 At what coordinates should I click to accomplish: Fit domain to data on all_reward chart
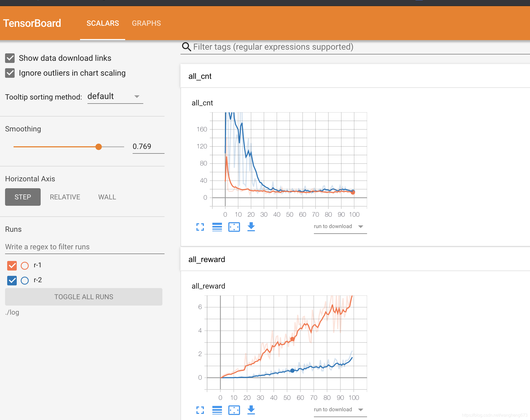coord(234,410)
